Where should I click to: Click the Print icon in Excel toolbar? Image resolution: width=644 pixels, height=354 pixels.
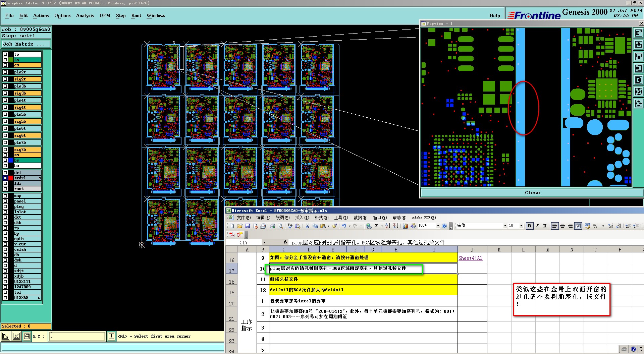[x=272, y=226]
